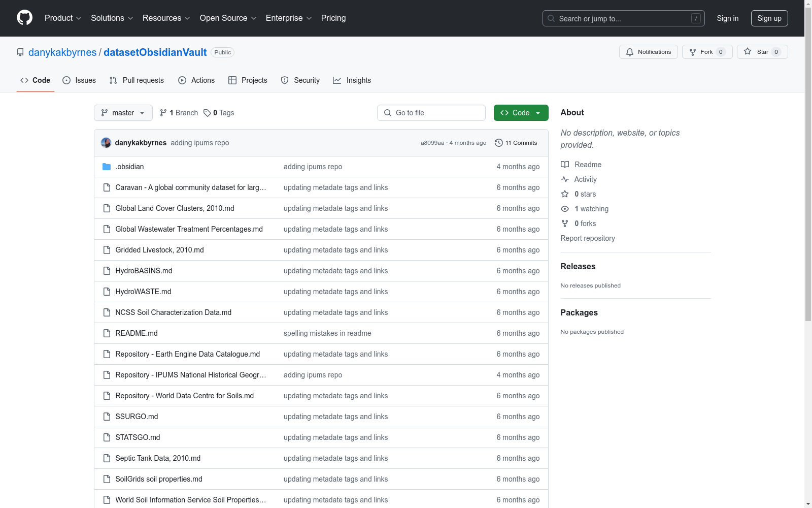
Task: Open the Releases section heading
Action: point(578,266)
